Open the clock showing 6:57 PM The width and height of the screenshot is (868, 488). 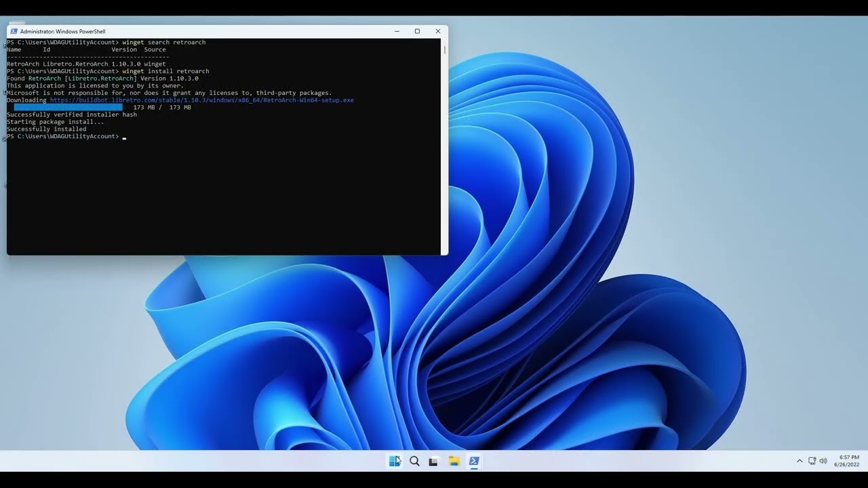coord(848,461)
